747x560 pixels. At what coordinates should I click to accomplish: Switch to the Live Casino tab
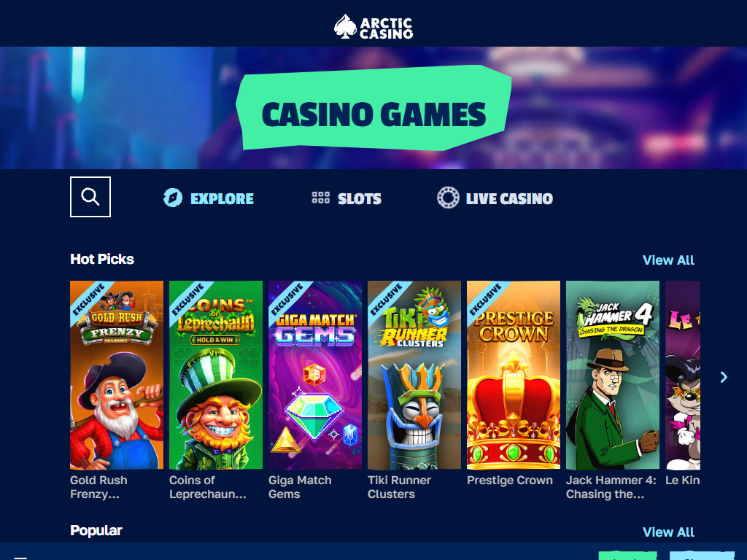(x=509, y=198)
